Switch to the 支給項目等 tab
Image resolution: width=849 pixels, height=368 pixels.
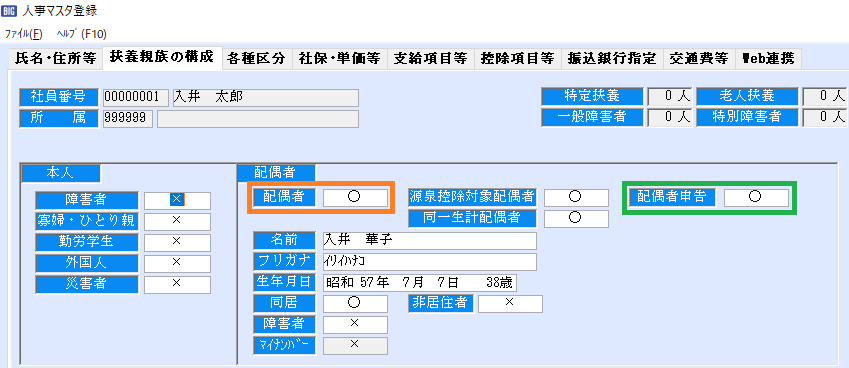(430, 59)
